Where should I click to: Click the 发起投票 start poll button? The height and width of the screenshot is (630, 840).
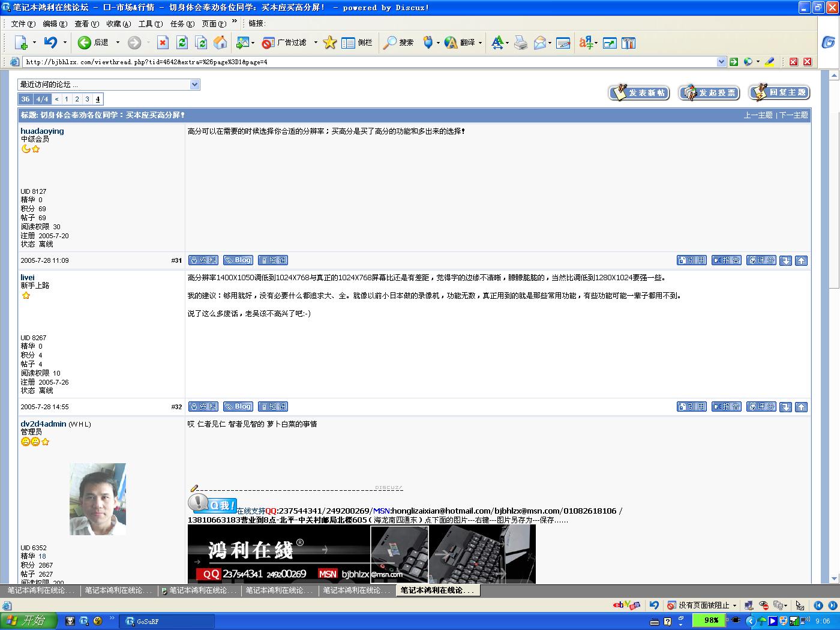710,93
